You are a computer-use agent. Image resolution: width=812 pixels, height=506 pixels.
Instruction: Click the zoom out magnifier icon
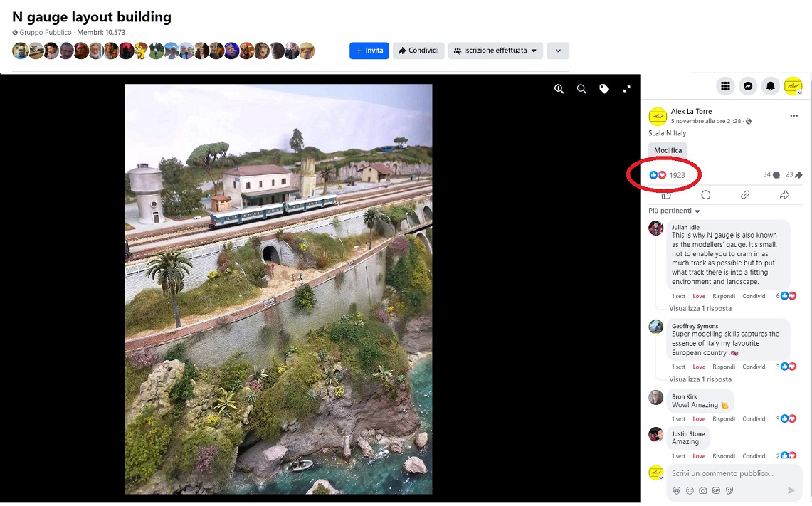pos(581,89)
